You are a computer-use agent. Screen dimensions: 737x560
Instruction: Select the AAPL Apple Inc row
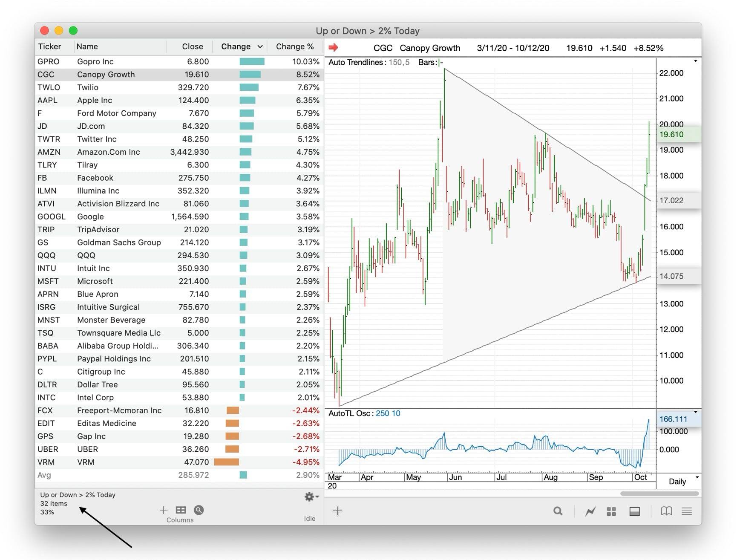pos(128,100)
